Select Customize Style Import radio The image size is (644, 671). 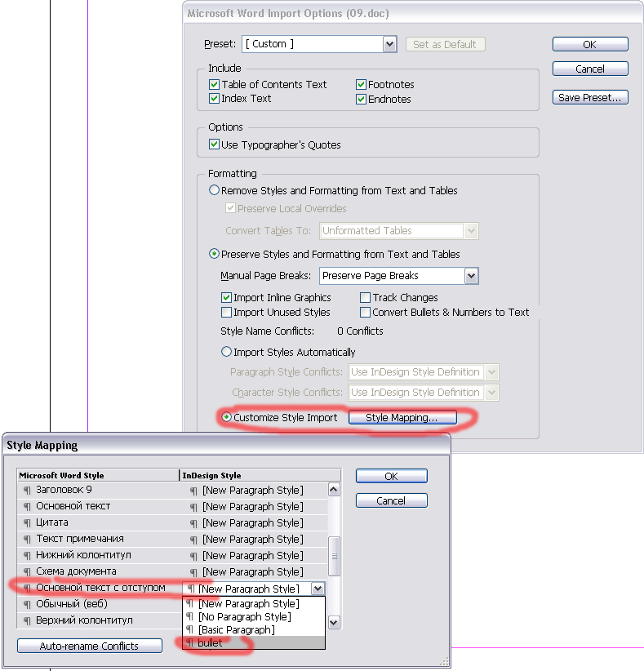pos(226,417)
